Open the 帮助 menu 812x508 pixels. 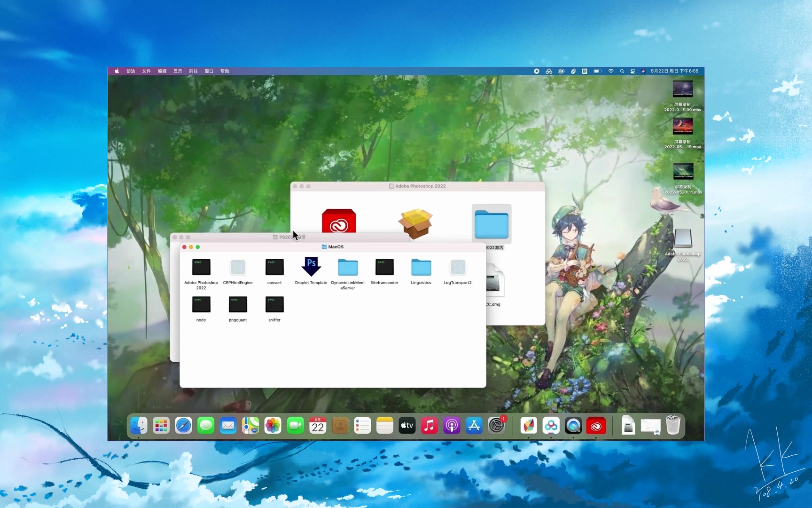point(225,71)
